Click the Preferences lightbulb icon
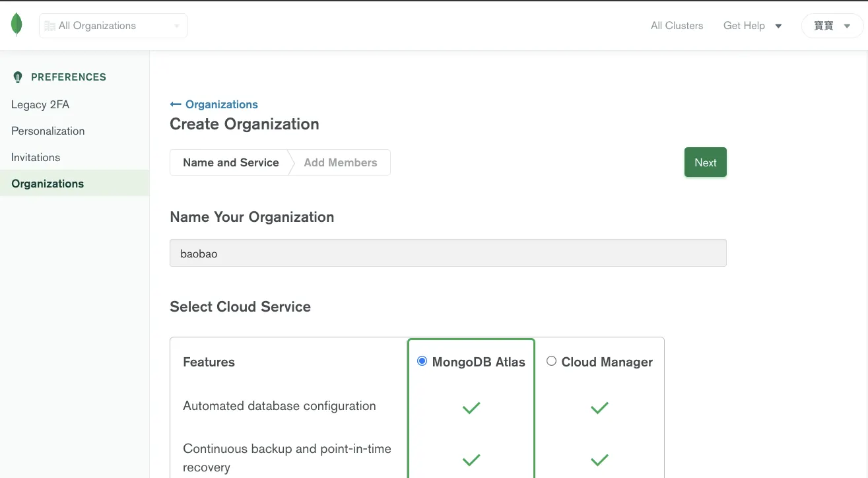 18,77
